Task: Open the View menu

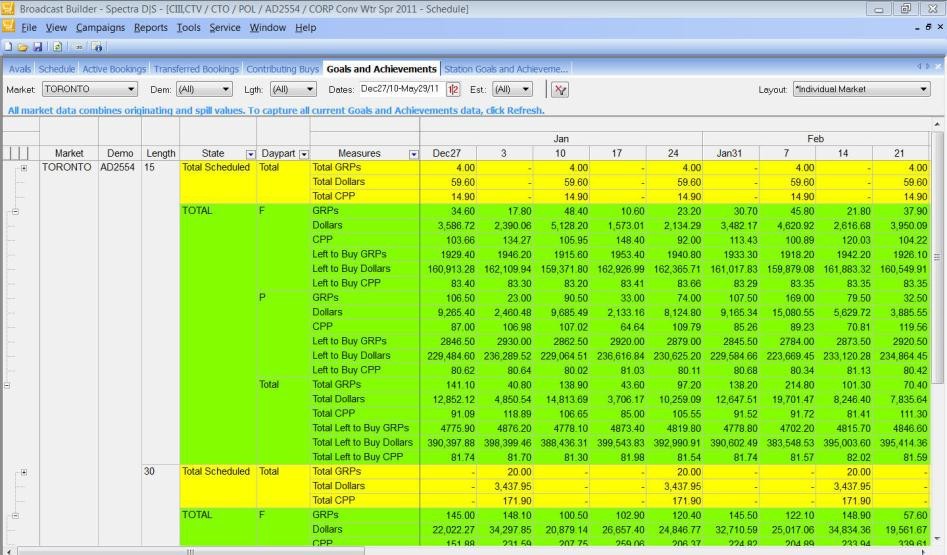Action: [56, 27]
